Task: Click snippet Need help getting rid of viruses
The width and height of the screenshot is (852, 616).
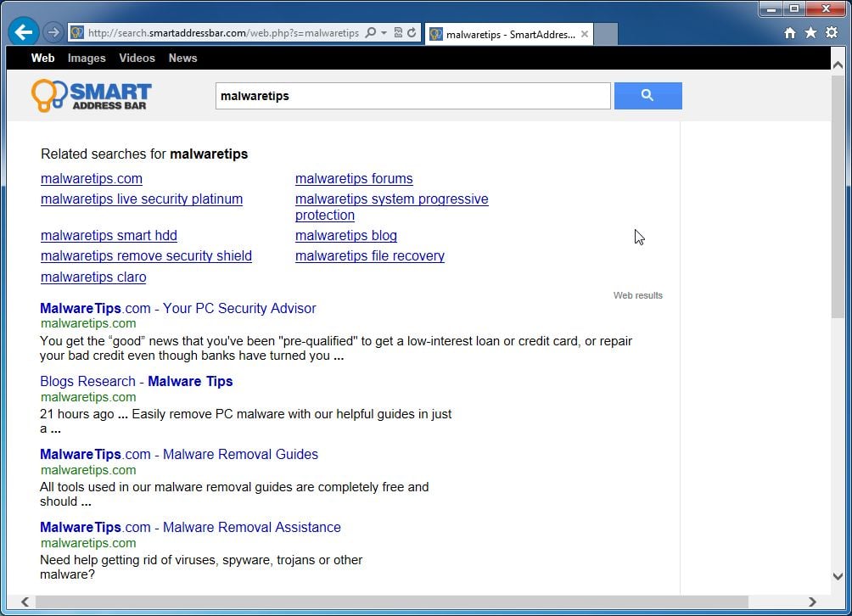Action: (x=201, y=567)
